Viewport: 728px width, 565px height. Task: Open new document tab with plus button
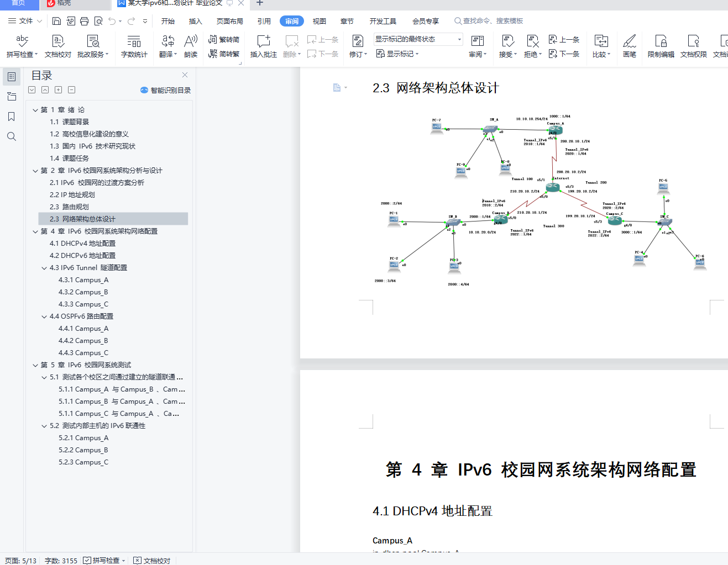point(260,3)
